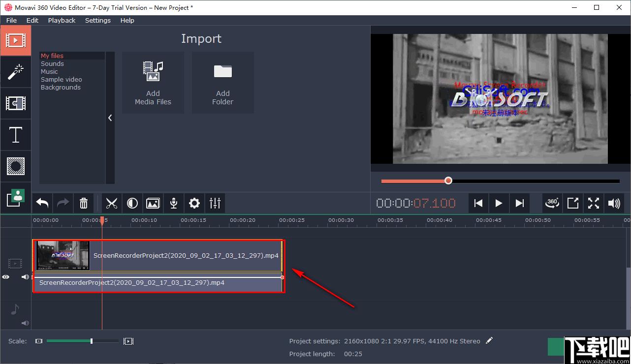Open the Transitions tab icon
The height and width of the screenshot is (364, 631).
[15, 103]
